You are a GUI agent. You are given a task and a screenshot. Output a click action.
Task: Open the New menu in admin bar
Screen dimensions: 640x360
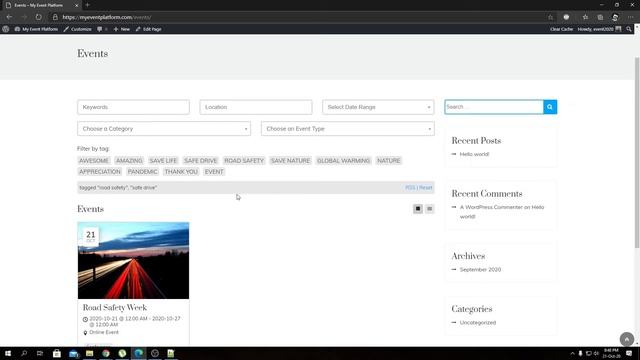(122, 29)
